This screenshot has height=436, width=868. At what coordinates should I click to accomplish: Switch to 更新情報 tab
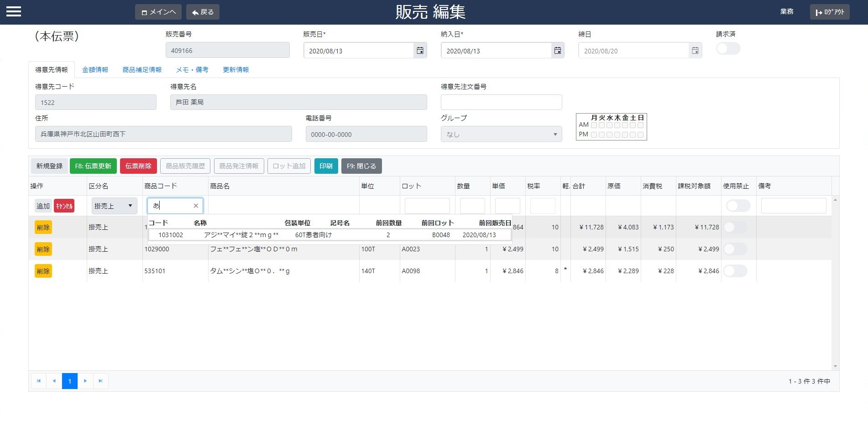(235, 70)
